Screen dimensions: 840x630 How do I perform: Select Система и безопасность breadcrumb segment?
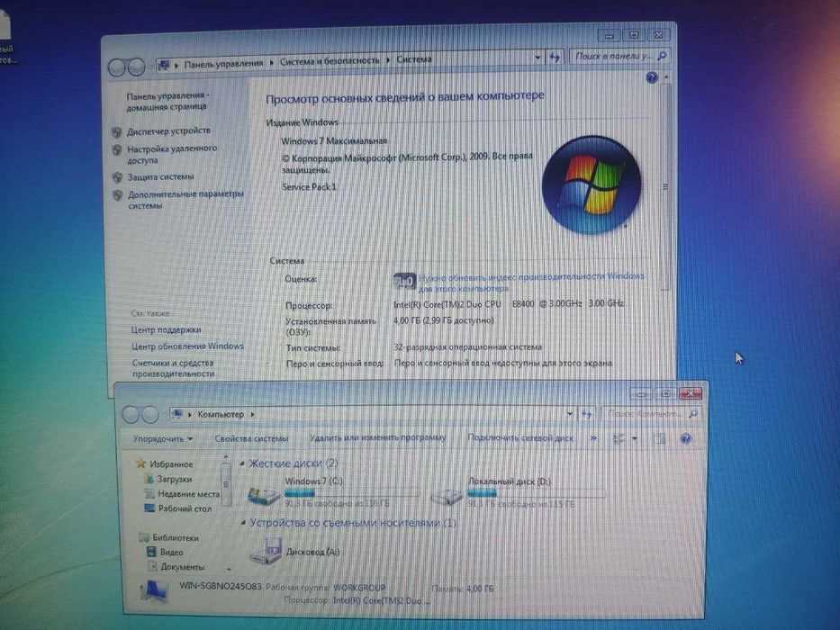330,61
